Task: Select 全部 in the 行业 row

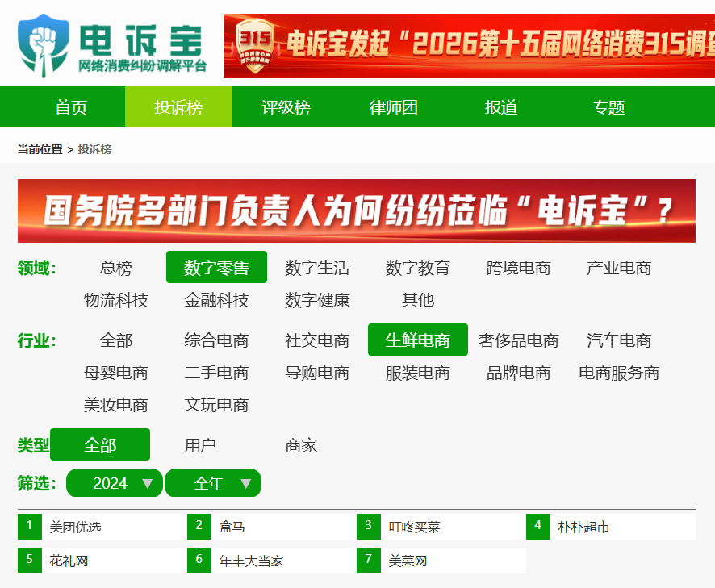Action: (116, 340)
